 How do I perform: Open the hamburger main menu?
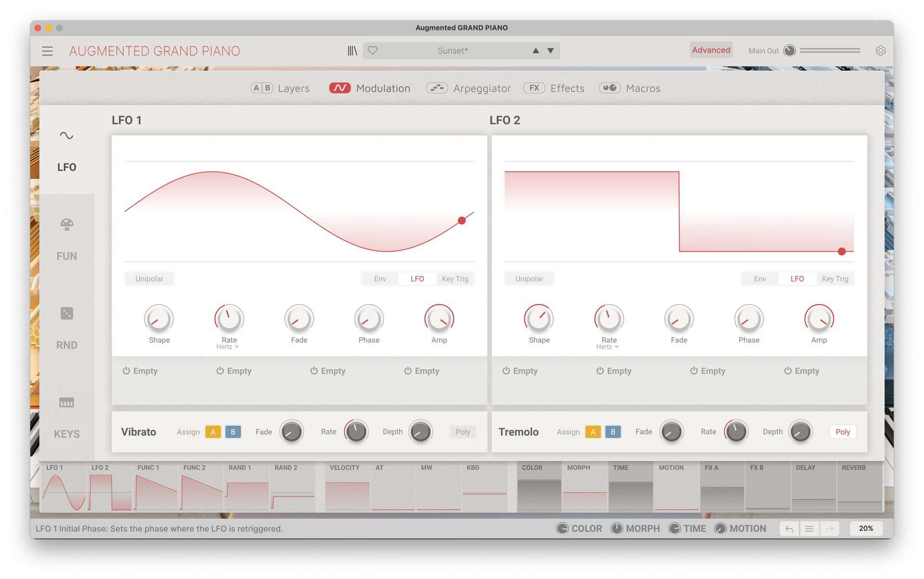pos(47,51)
